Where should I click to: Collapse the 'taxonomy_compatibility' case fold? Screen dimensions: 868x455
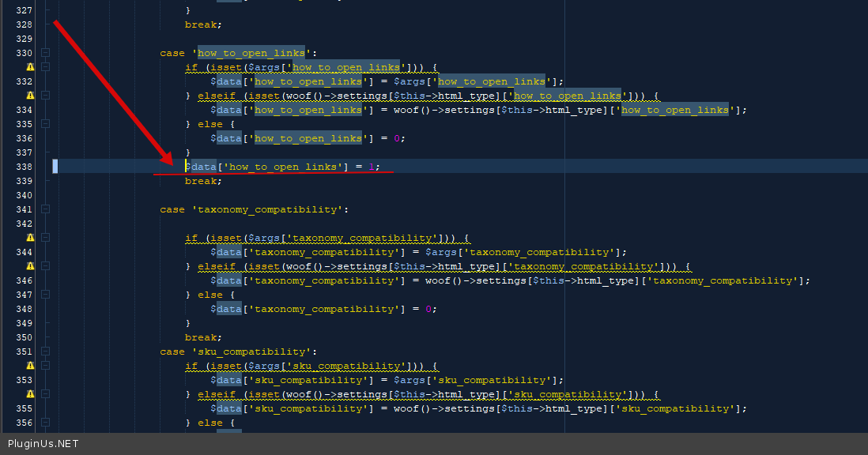point(46,209)
